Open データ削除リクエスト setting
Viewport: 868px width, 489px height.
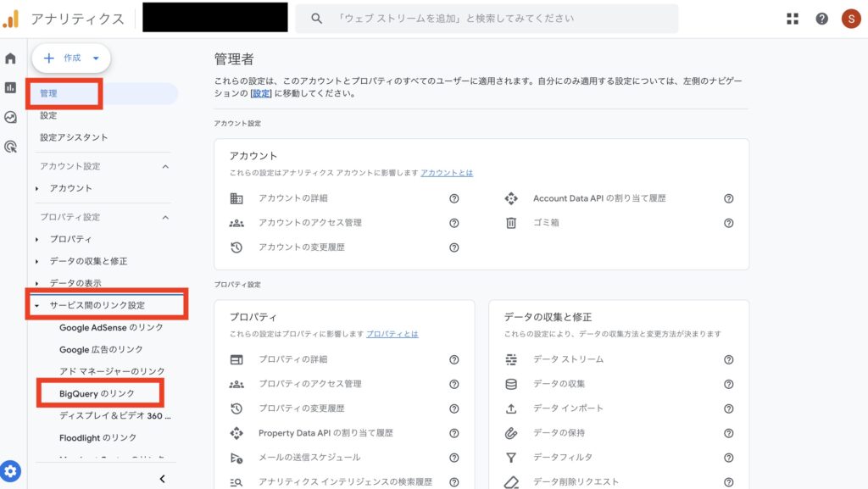(576, 481)
